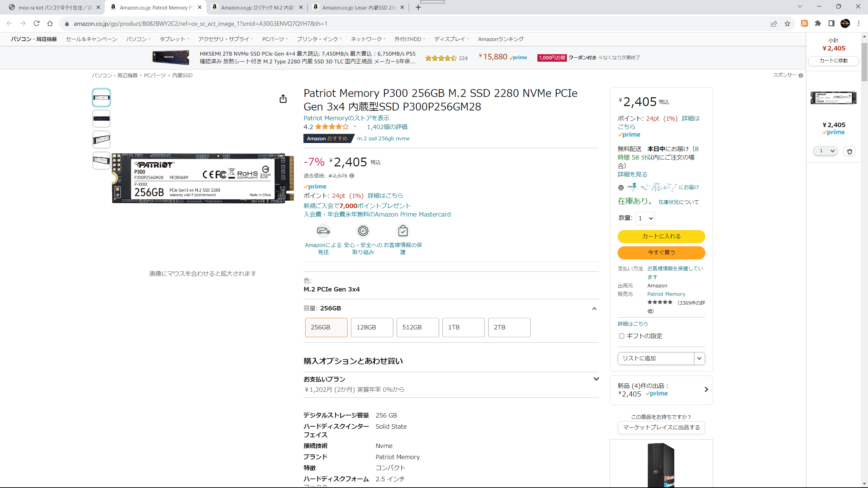
Task: Open the 内蔵SSD breadcrumb link
Action: [x=182, y=75]
